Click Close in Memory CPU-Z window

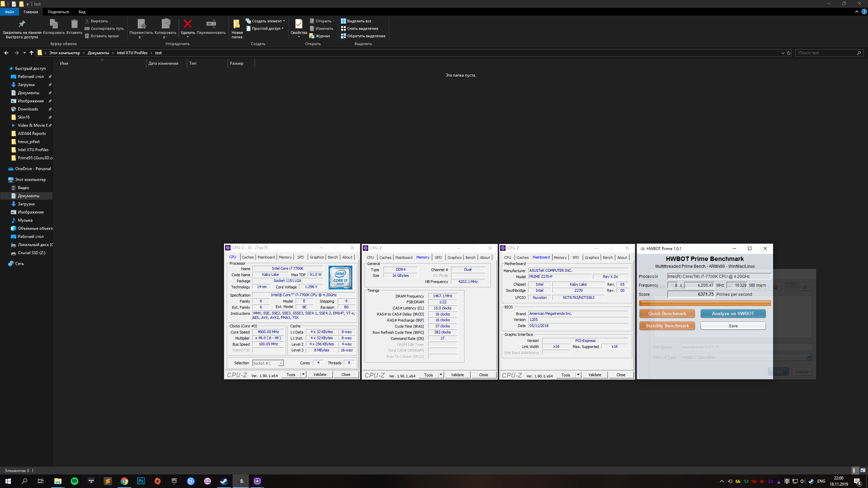coord(484,375)
